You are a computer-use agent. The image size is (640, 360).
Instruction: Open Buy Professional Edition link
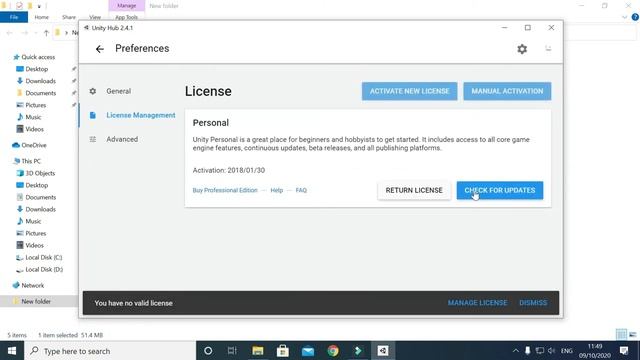[225, 190]
